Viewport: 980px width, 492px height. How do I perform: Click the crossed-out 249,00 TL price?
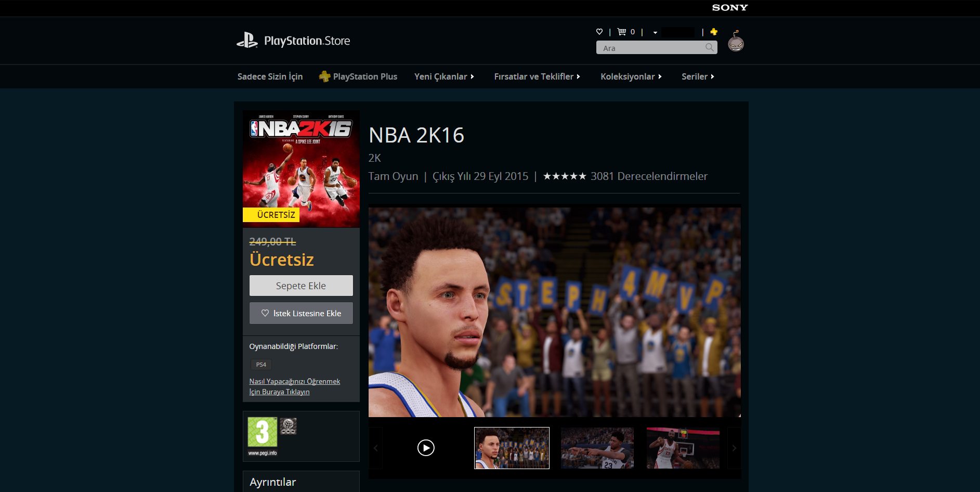click(272, 241)
